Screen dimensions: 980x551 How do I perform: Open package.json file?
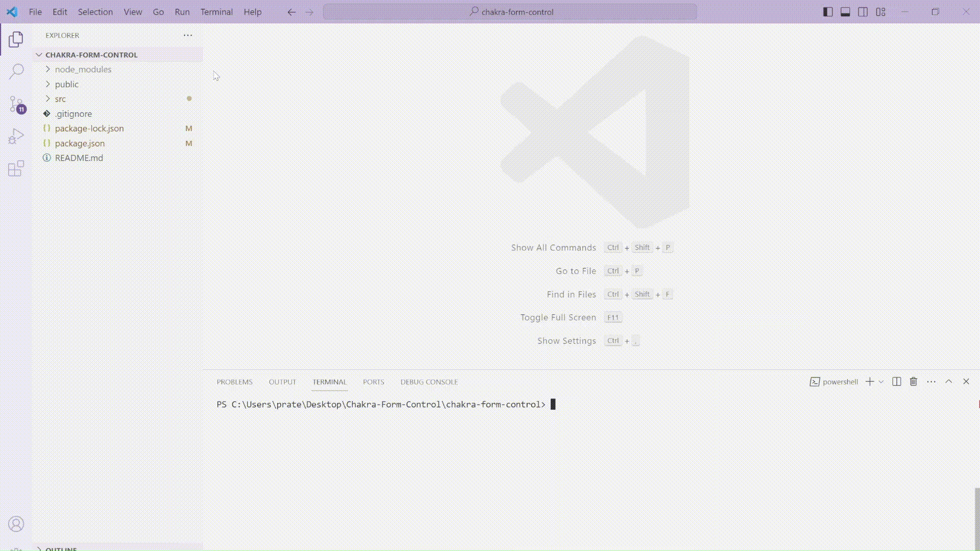[x=80, y=143]
